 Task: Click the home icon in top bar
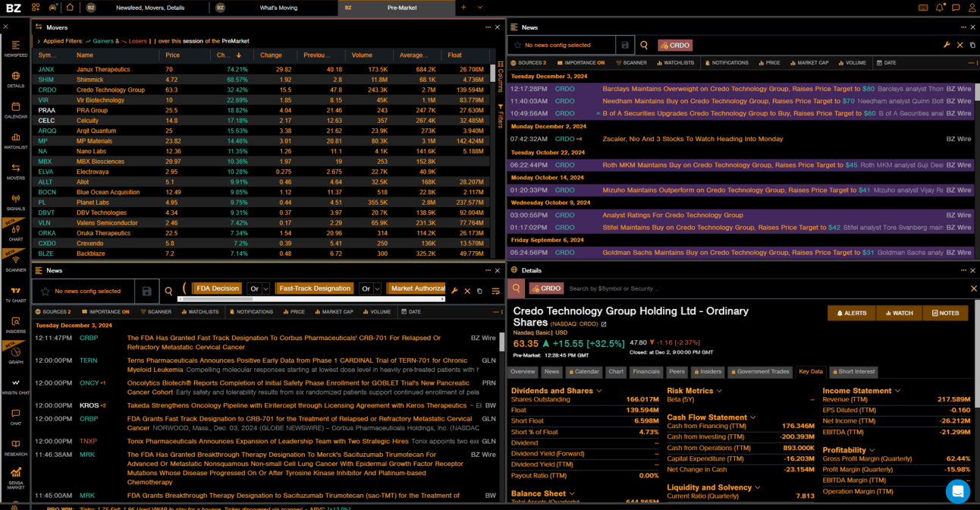[x=70, y=8]
